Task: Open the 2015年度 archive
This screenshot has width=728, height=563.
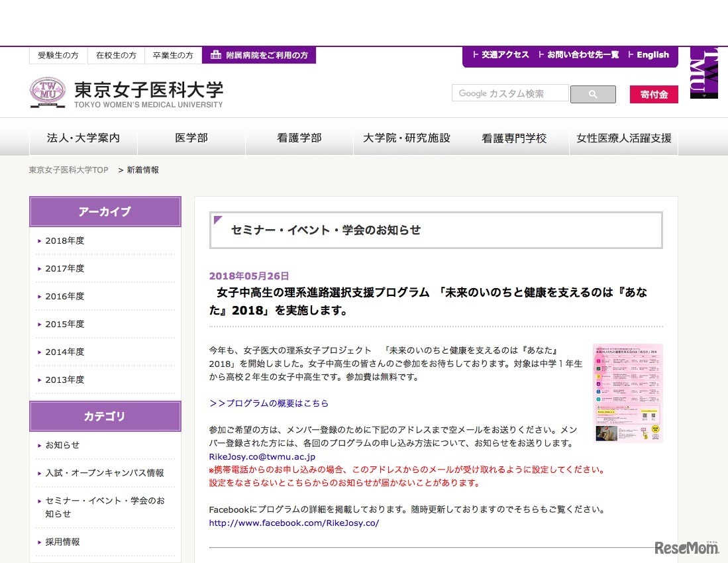Action: click(64, 324)
